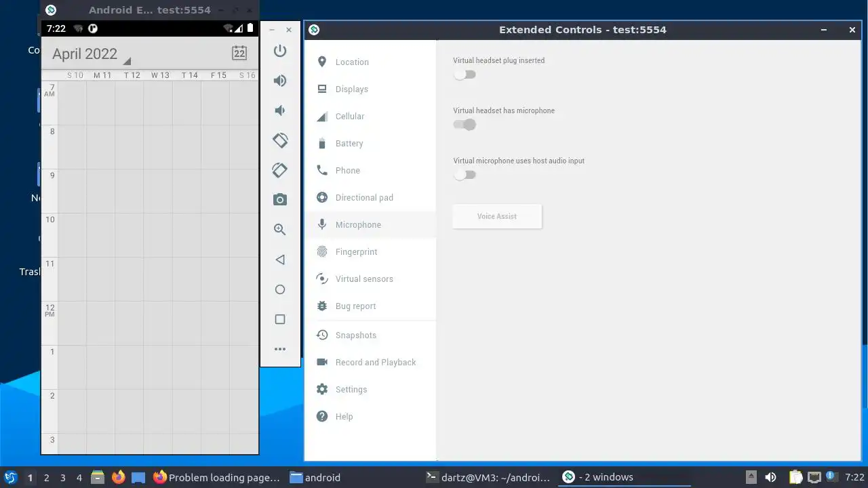
Task: Click the Settings gear icon in sidebar
Action: pyautogui.click(x=322, y=389)
